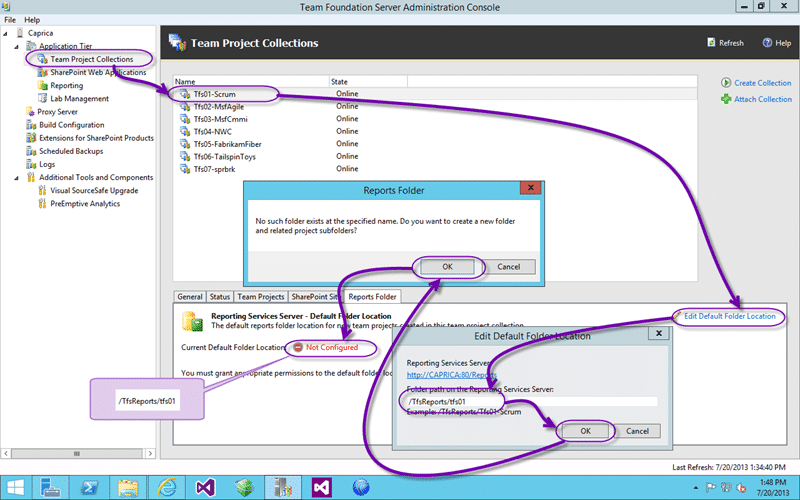Open File Explorer from the taskbar
The image size is (800, 500).
point(128,488)
